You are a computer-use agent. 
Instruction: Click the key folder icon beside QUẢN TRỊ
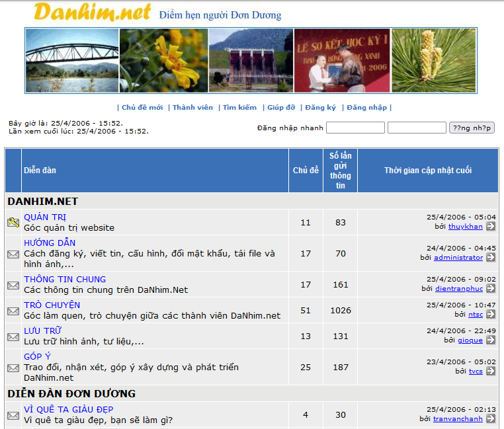coord(13,222)
